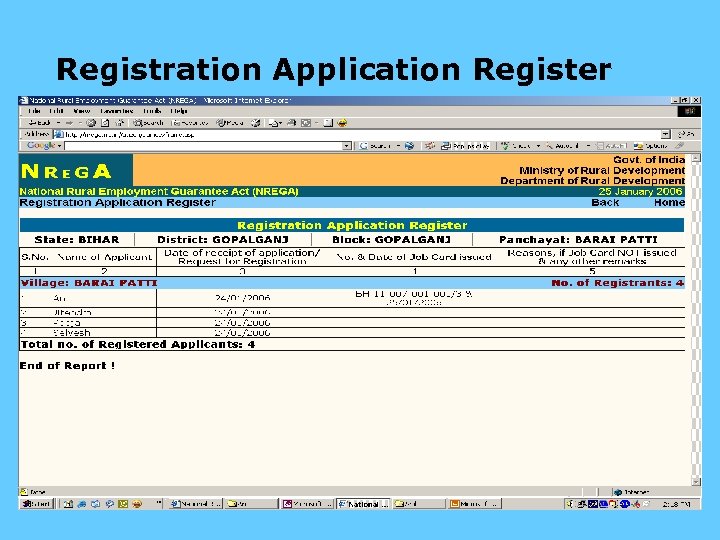Click 'State: BIHAR' header cell
This screenshot has height=540, width=720.
click(x=77, y=240)
